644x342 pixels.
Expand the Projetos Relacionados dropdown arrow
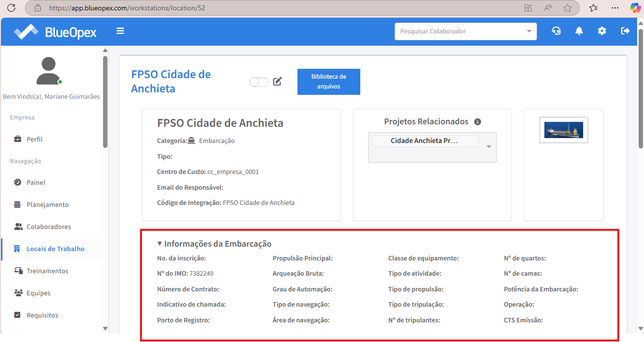tap(488, 147)
